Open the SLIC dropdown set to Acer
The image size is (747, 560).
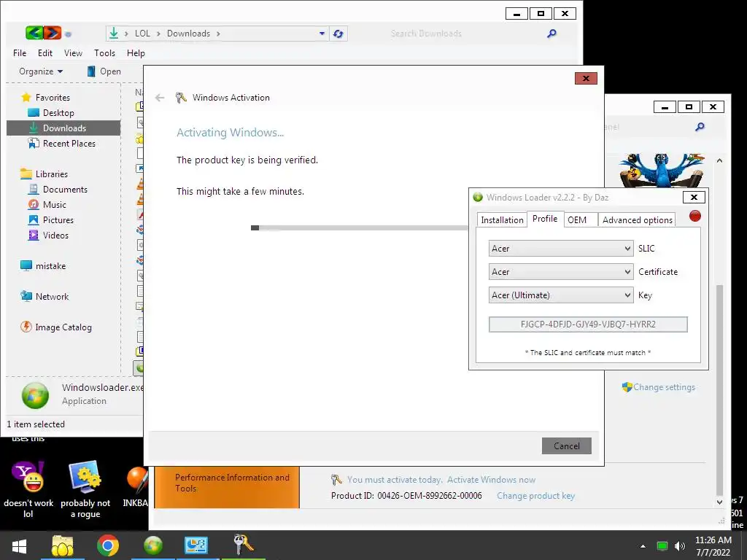pyautogui.click(x=561, y=249)
